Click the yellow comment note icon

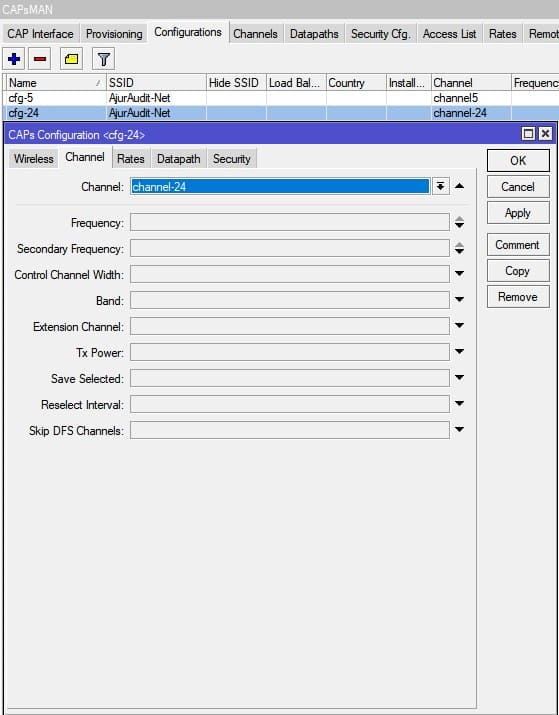72,59
